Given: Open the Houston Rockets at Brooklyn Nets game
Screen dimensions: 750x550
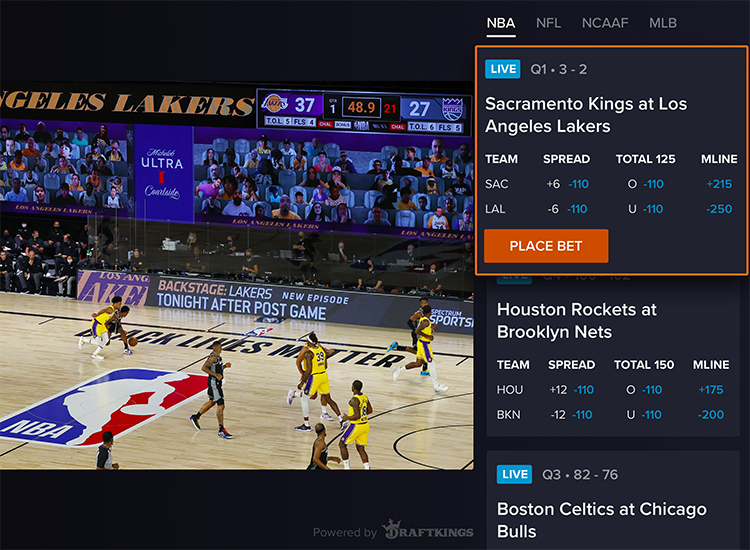Looking at the screenshot, I should (x=577, y=321).
